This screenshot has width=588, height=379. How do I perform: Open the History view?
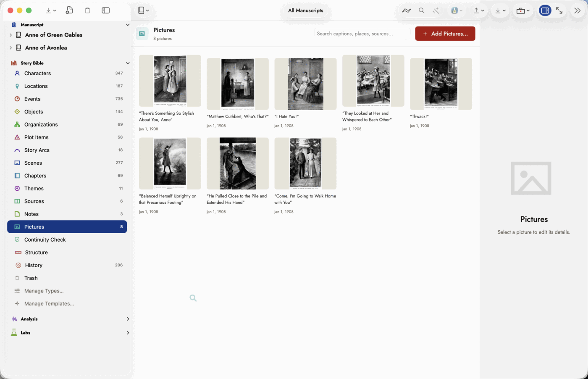(x=67, y=265)
